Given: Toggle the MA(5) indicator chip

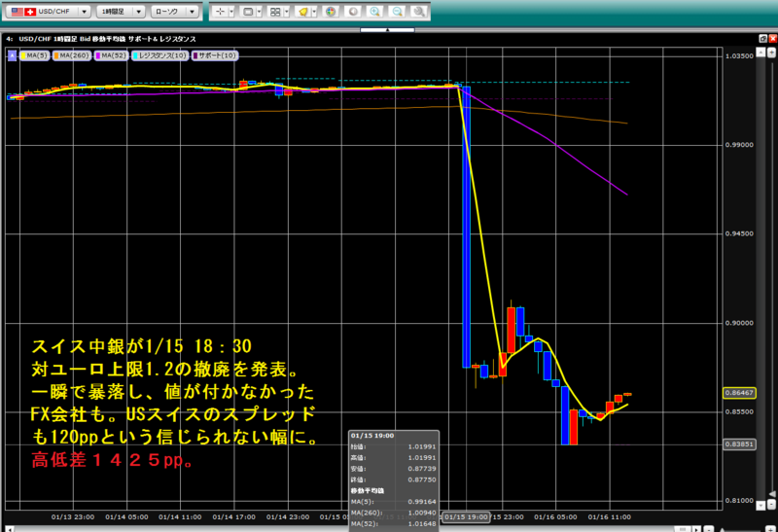Looking at the screenshot, I should pos(35,55).
